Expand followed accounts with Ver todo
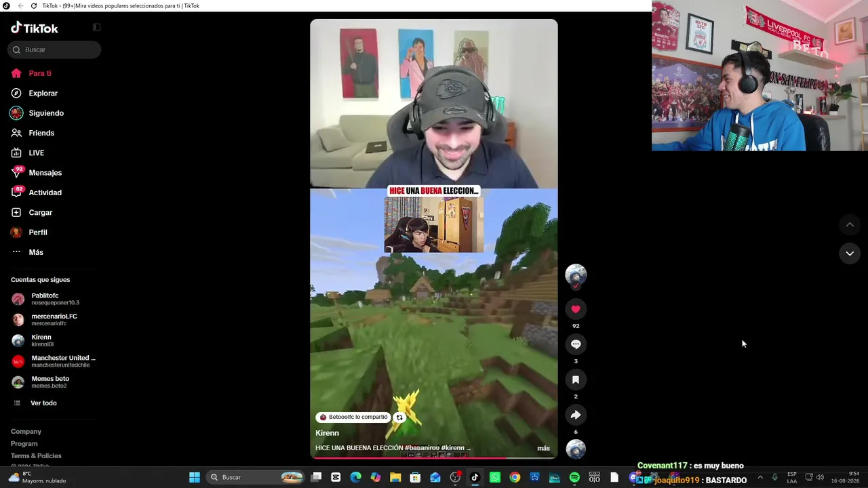This screenshot has width=868, height=488. [43, 403]
